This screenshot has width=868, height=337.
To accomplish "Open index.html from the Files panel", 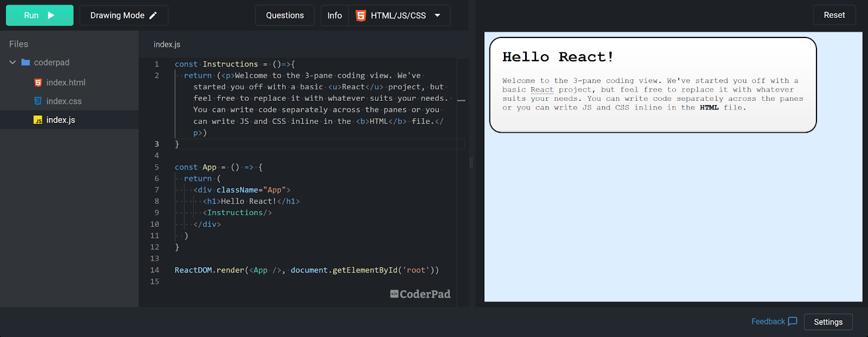I will pyautogui.click(x=66, y=82).
